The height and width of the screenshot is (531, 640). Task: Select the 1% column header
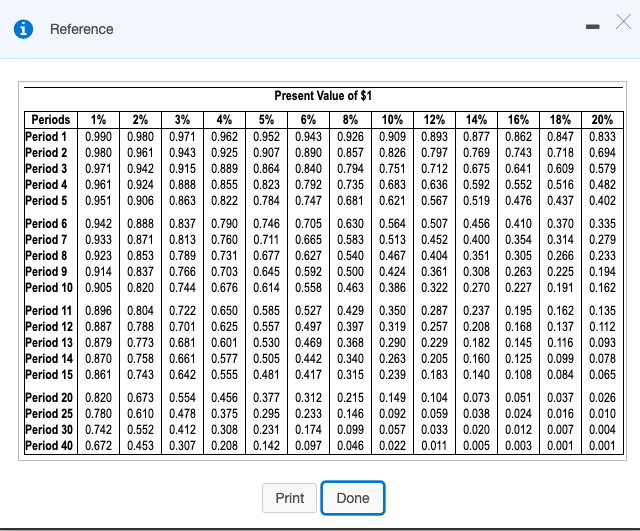point(98,120)
